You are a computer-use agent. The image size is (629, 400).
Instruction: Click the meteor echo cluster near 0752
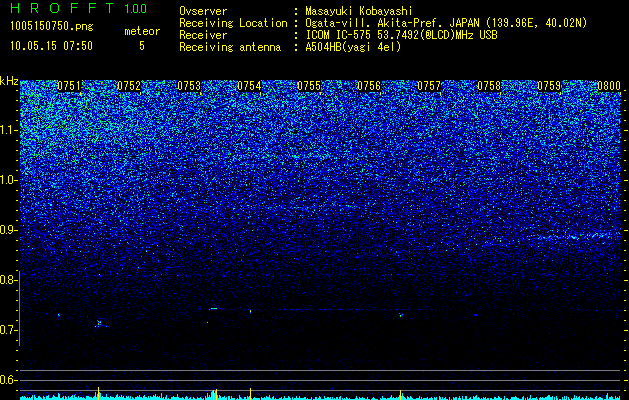pyautogui.click(x=100, y=323)
